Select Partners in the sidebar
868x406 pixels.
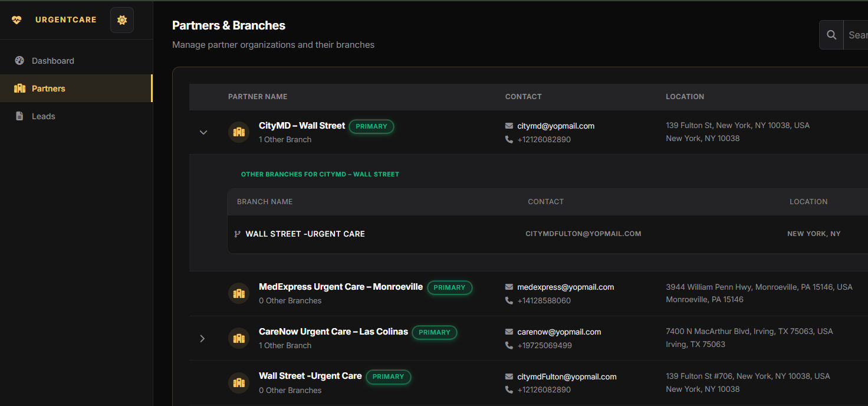coord(48,89)
